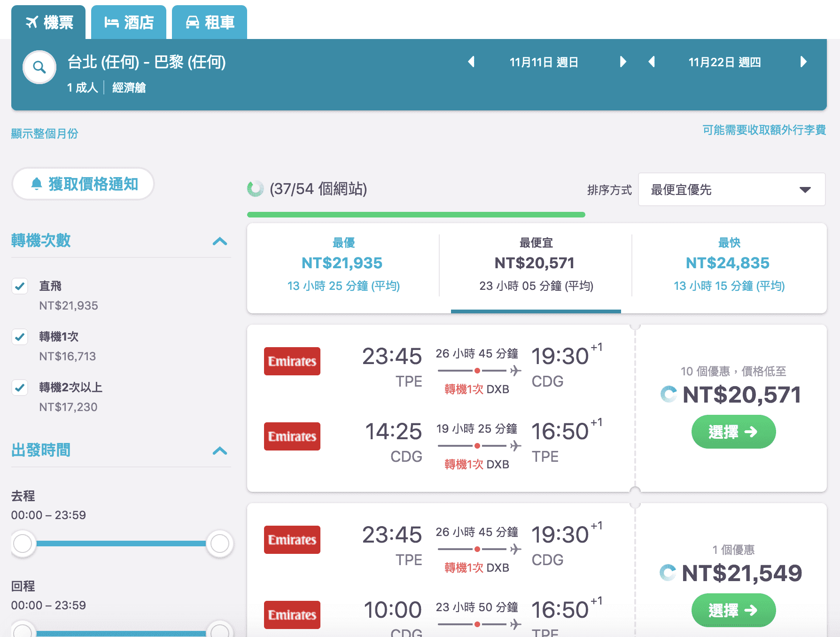Screen dimensions: 840x637
Task: Click 1 成人 passenger count
Action: pos(82,87)
